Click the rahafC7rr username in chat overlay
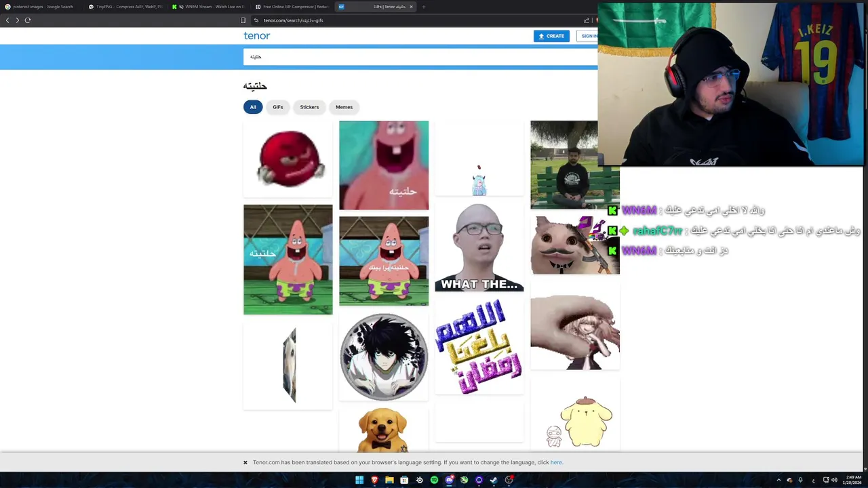 (657, 231)
